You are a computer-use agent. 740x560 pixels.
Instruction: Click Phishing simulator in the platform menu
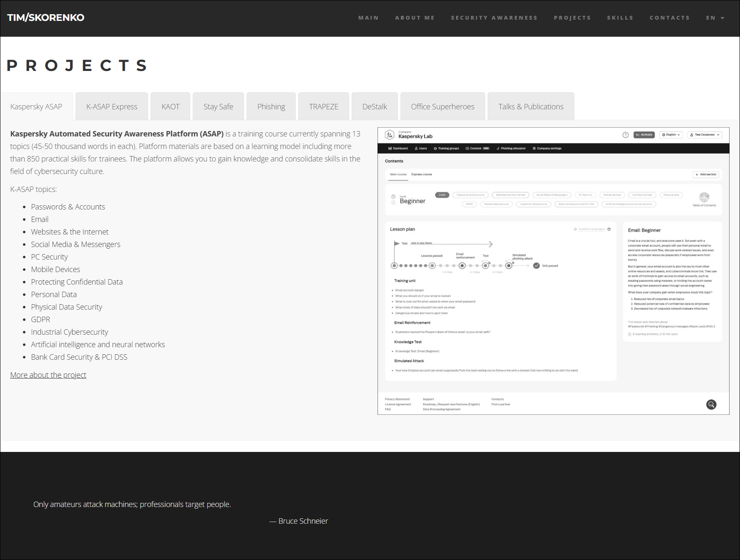(511, 148)
